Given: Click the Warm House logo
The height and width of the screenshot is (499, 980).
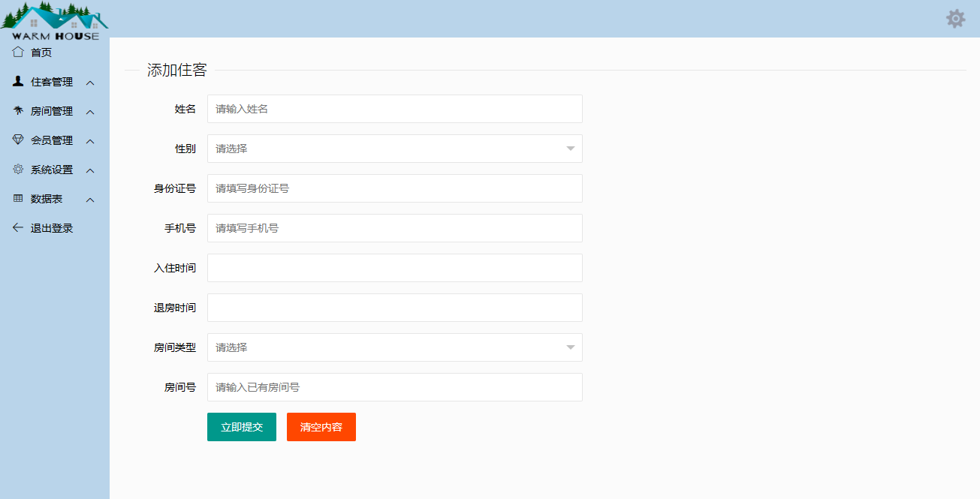Looking at the screenshot, I should (x=55, y=22).
